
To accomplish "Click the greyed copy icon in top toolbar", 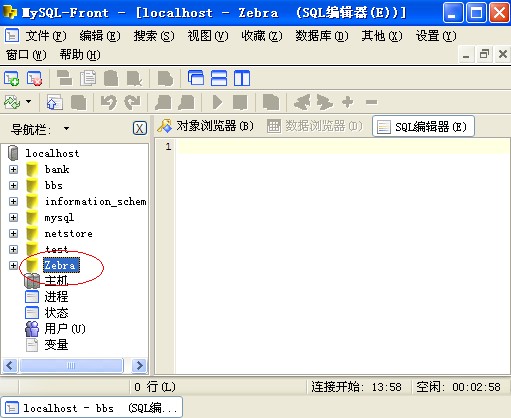I will coord(88,79).
